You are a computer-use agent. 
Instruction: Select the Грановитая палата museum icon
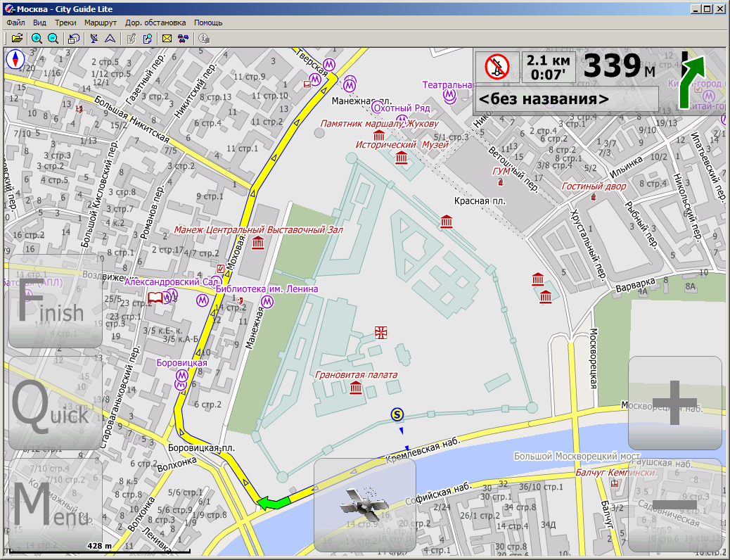pyautogui.click(x=356, y=388)
